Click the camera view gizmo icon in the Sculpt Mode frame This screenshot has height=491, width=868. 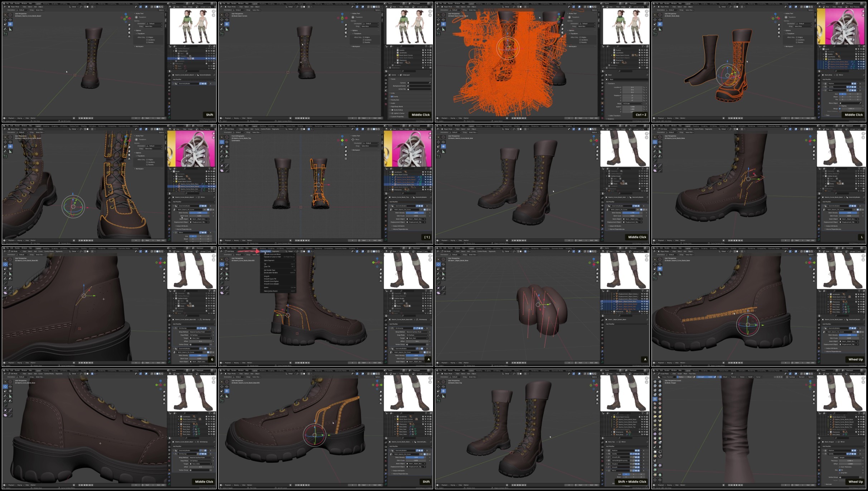pos(814,399)
